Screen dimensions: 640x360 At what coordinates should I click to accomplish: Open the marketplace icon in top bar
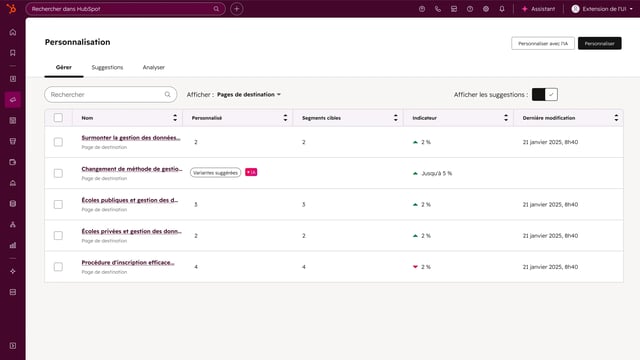[454, 9]
